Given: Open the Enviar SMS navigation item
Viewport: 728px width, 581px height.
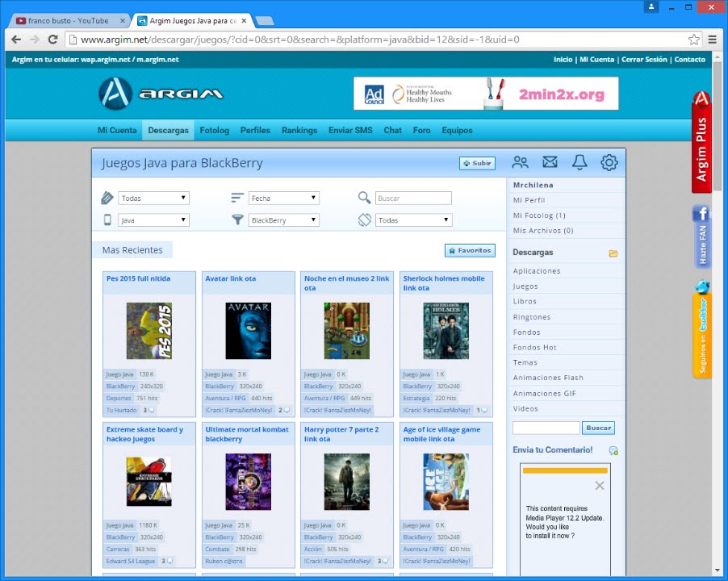Looking at the screenshot, I should (350, 131).
